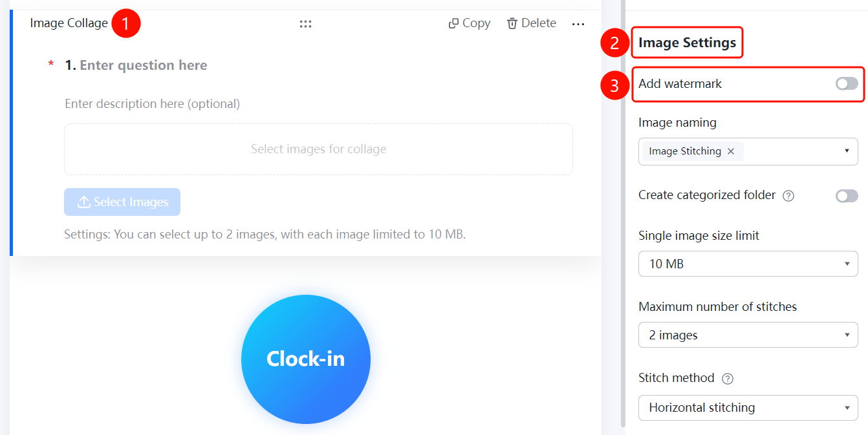Open the three-dot more options menu
The height and width of the screenshot is (435, 868).
tap(578, 24)
